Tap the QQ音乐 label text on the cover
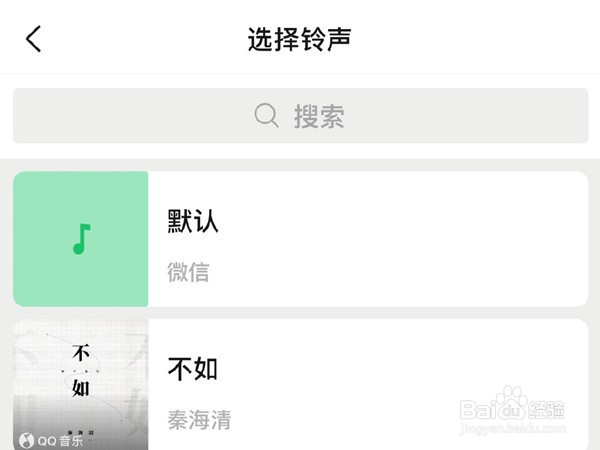The height and width of the screenshot is (450, 600). point(60,441)
